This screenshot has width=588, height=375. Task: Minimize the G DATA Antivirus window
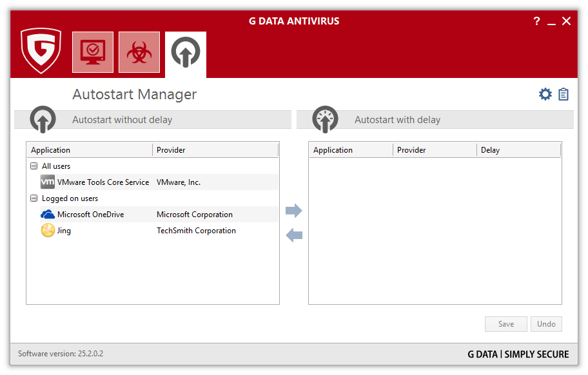pos(551,24)
